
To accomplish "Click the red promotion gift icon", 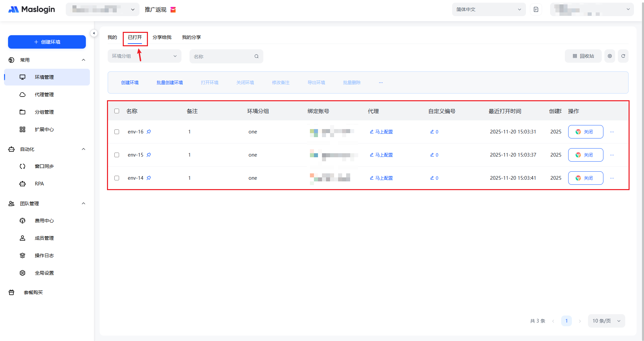I will click(x=173, y=10).
